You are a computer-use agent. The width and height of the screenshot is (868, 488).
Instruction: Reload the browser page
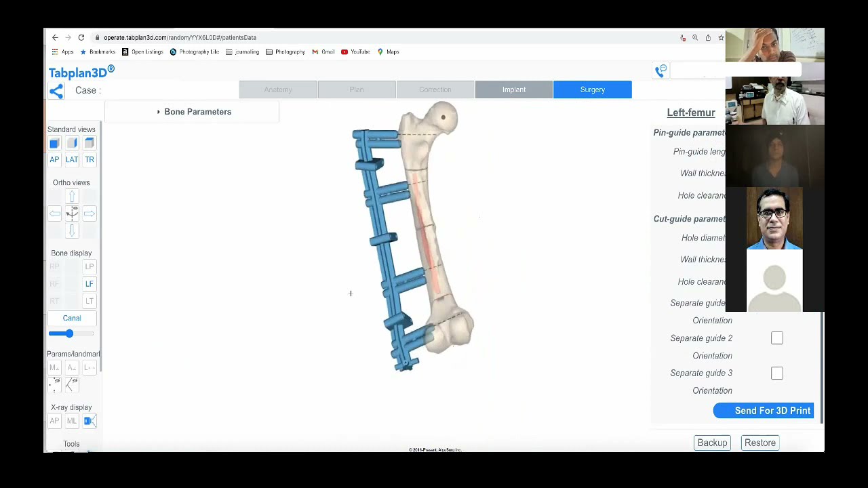(x=81, y=38)
